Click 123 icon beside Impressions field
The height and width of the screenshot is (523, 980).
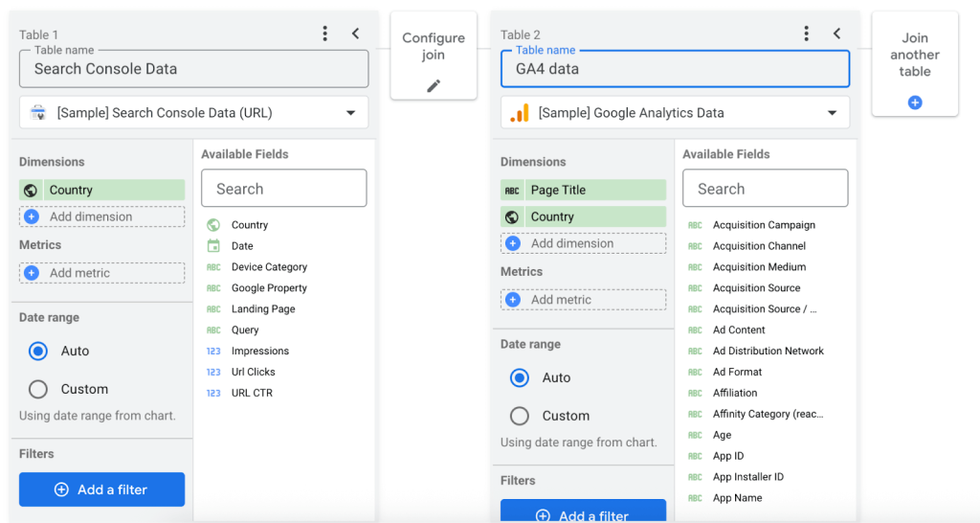(213, 351)
